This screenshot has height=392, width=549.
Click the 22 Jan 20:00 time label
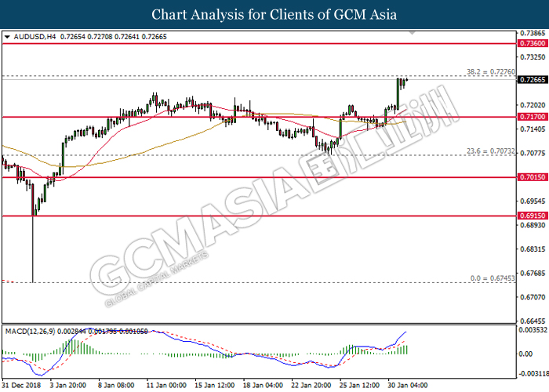coord(311,386)
